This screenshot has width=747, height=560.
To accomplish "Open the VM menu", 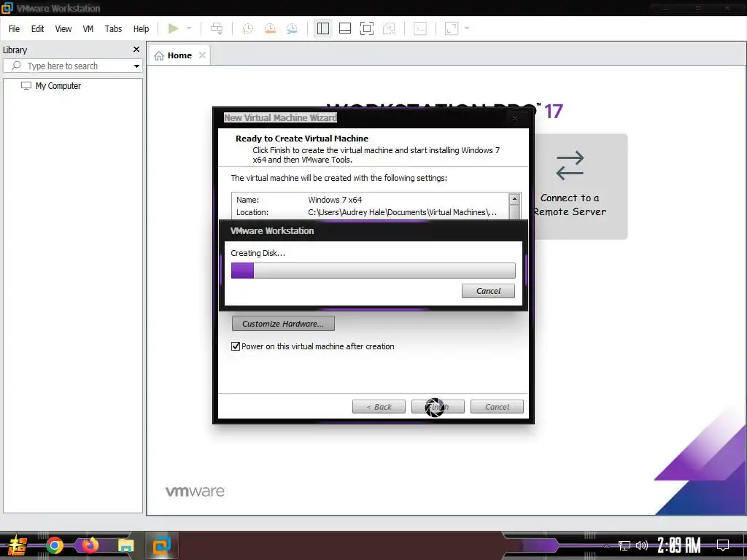I will (x=88, y=29).
